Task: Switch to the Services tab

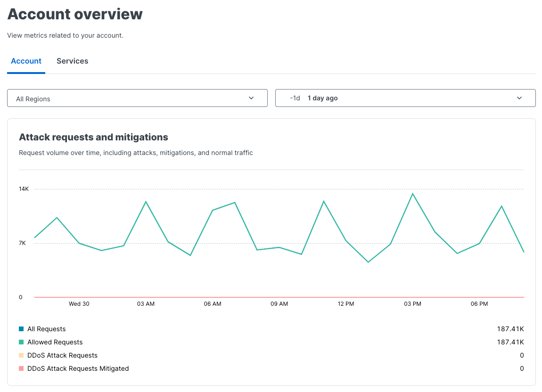Action: (x=72, y=61)
